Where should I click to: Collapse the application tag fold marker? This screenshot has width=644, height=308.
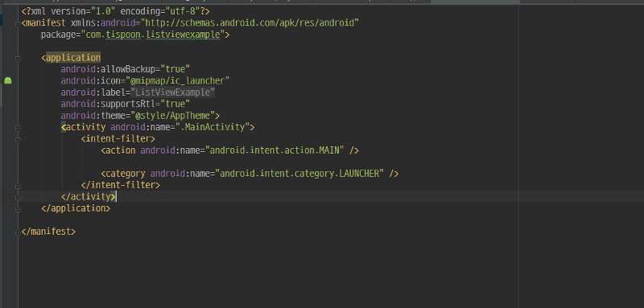click(18, 59)
